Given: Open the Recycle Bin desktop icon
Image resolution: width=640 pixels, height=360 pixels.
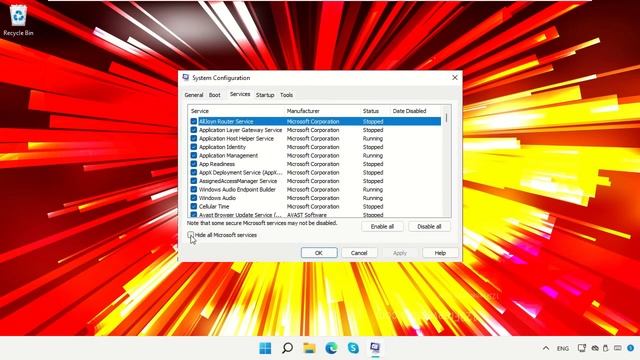Looking at the screenshot, I should pyautogui.click(x=18, y=20).
